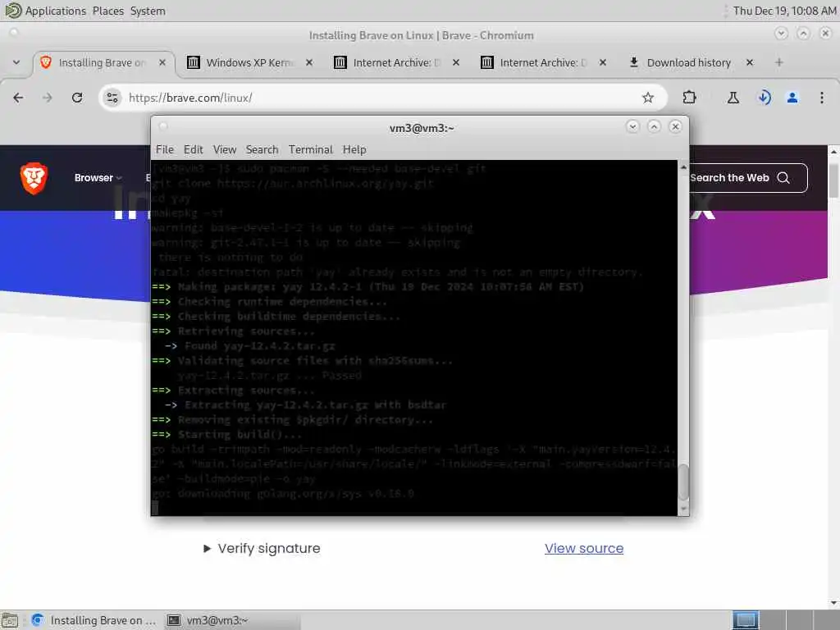Screen dimensions: 840x630
Task: Open Chrome Labs flask icon
Action: 733,98
